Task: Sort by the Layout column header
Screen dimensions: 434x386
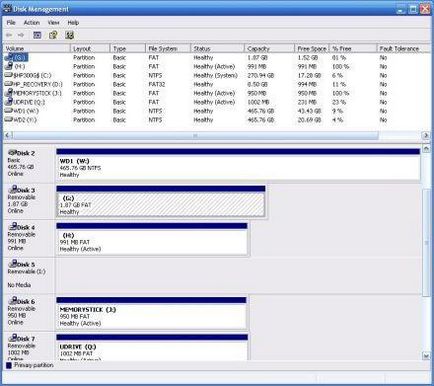Action: pyautogui.click(x=90, y=49)
